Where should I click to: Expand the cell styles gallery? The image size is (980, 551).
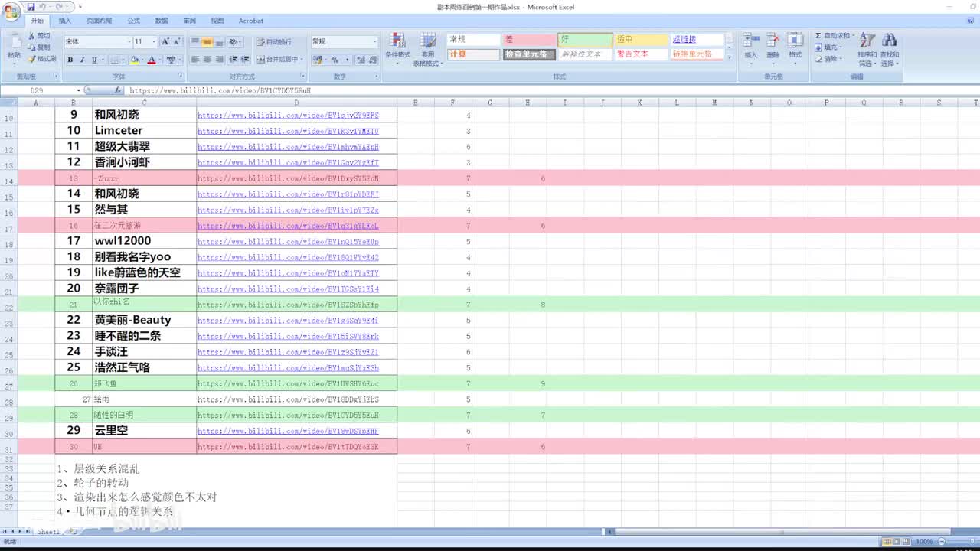point(729,57)
